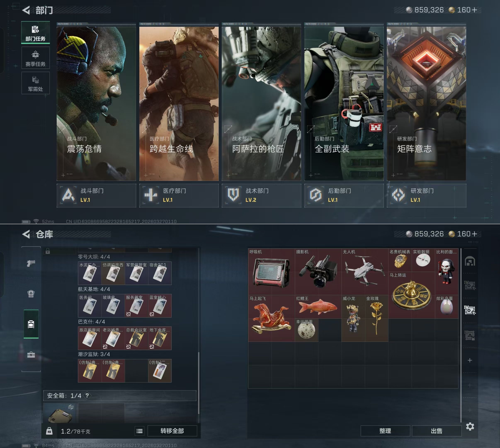Click the home storage icon atop the right strip
Image resolution: width=500 pixels, height=448 pixels.
[x=470, y=261]
